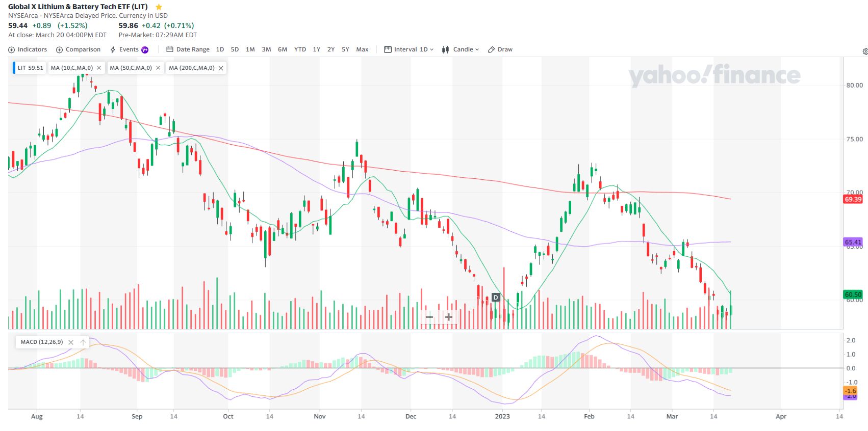Click the green 60.50 MA price tag
The width and height of the screenshot is (868, 431).
tap(853, 294)
